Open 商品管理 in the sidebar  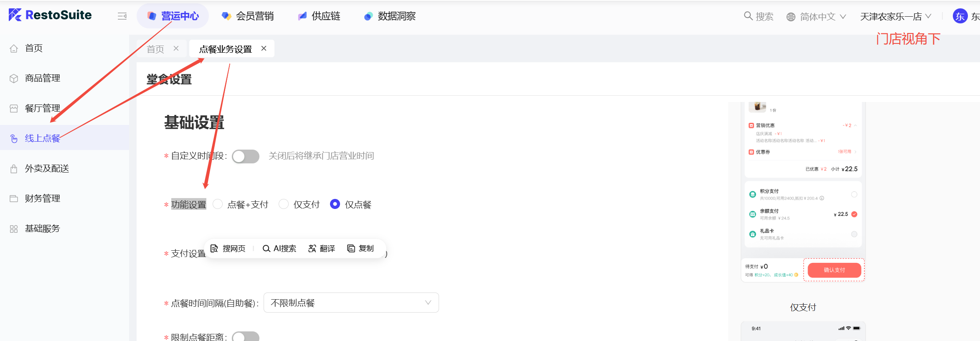[42, 78]
